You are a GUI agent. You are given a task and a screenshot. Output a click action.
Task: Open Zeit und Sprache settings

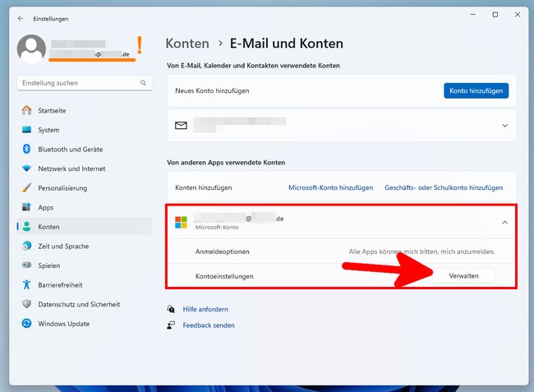coord(85,246)
